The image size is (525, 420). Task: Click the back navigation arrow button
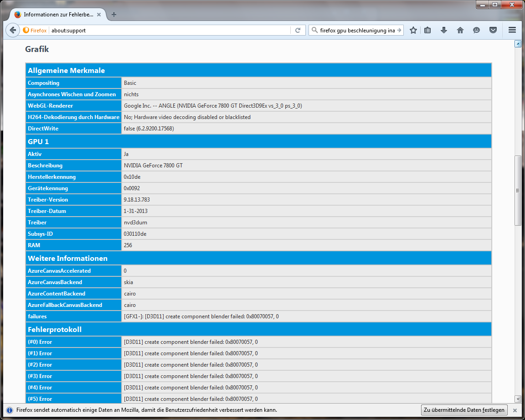coord(13,30)
